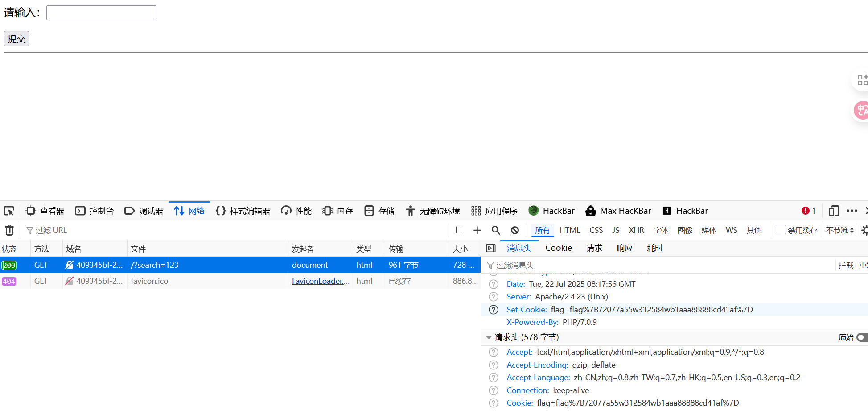This screenshot has height=411, width=868.
Task: Open the black-icon HackBar panel
Action: coord(685,211)
